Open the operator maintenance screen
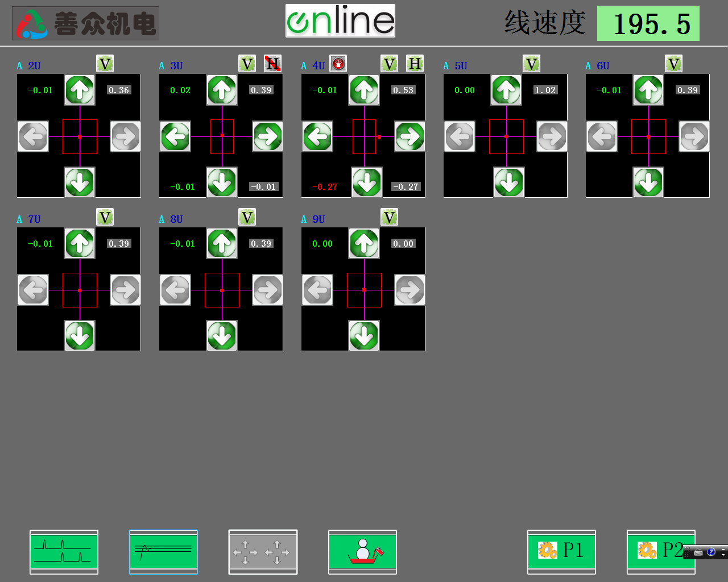Screen dimensions: 728x582 coord(362,552)
